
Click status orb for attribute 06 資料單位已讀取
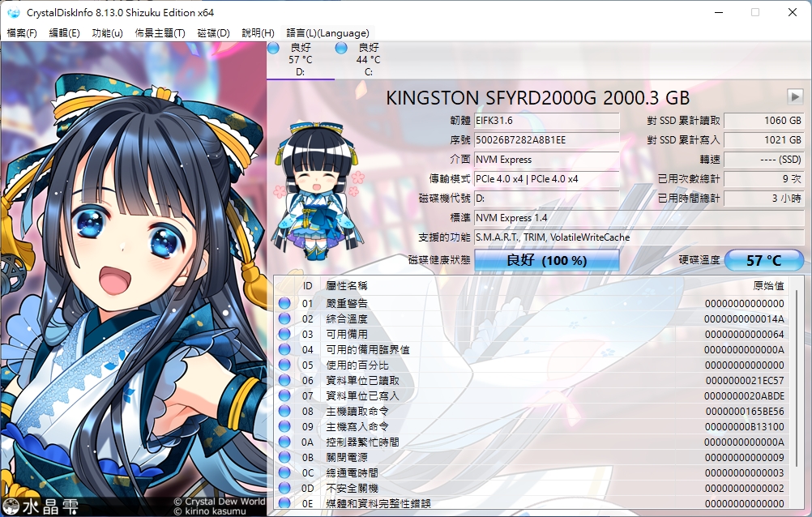(x=284, y=380)
